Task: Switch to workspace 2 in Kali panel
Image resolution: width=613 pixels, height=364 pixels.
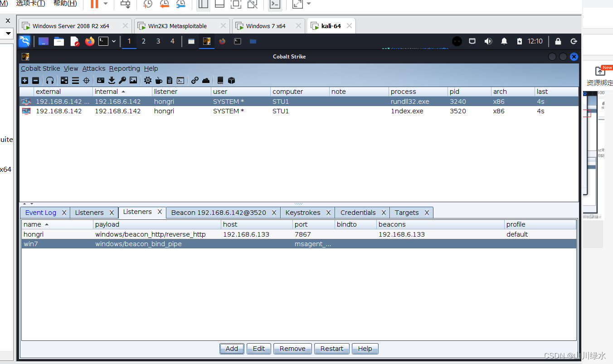Action: coord(144,41)
